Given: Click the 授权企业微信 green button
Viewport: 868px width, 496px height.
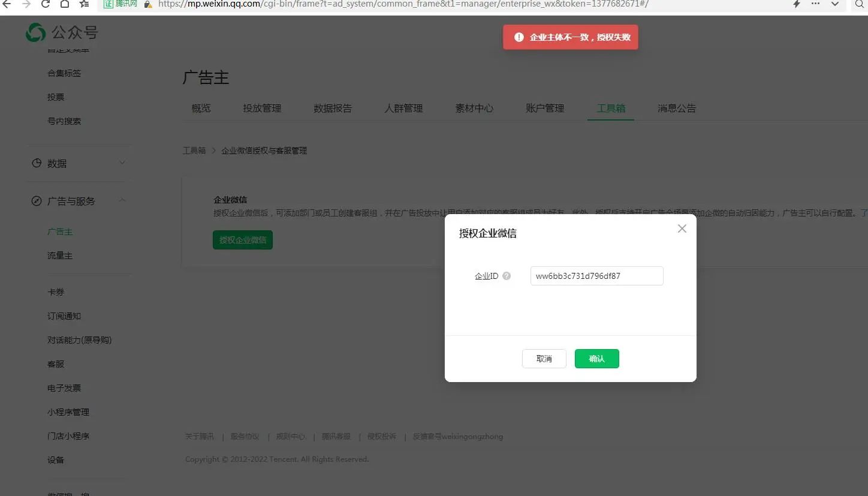Looking at the screenshot, I should click(x=243, y=240).
